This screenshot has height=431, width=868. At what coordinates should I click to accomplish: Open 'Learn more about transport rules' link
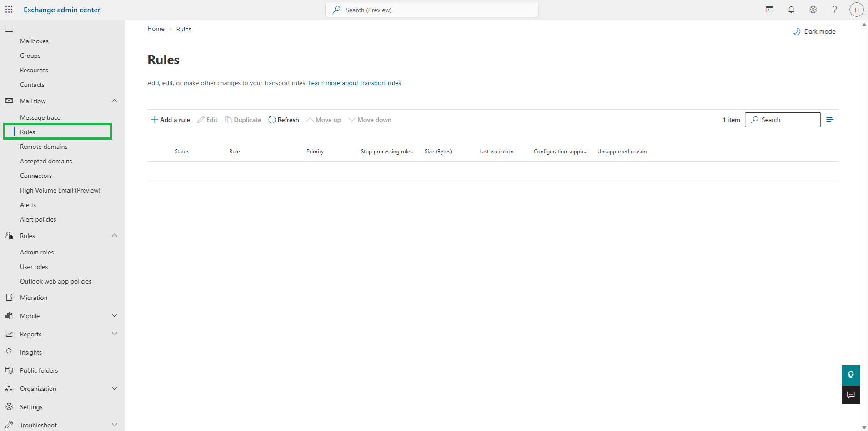tap(355, 83)
